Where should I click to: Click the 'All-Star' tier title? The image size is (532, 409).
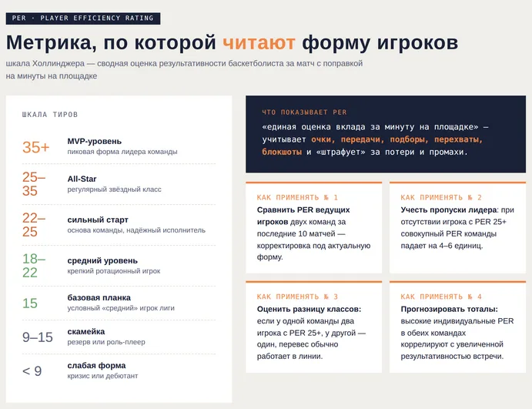pyautogui.click(x=82, y=179)
